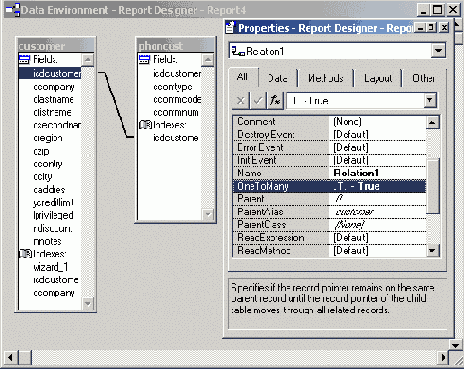Minimize the Data Environment window

(424, 10)
